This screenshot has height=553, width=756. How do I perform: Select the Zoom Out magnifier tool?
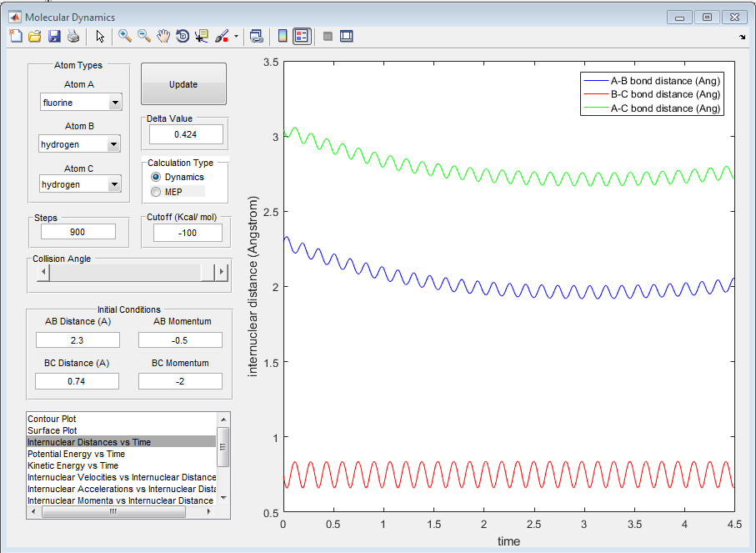pyautogui.click(x=144, y=36)
